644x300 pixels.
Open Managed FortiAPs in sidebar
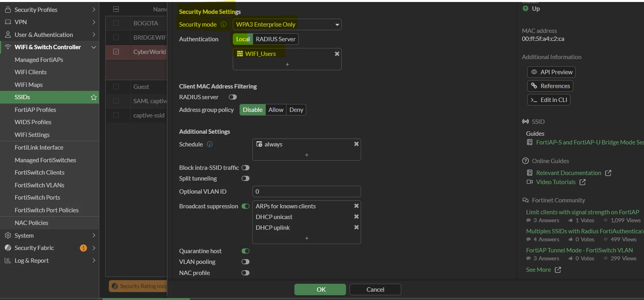click(39, 60)
